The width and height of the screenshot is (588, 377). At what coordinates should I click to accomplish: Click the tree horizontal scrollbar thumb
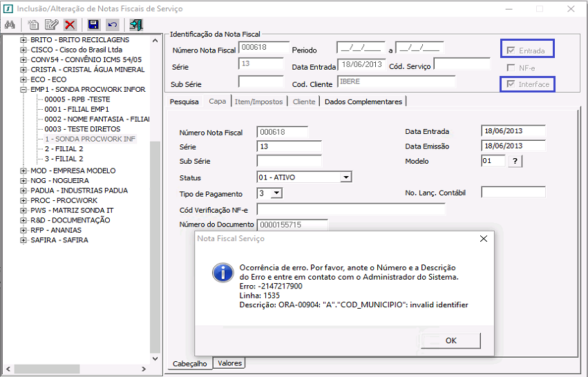[x=47, y=369]
